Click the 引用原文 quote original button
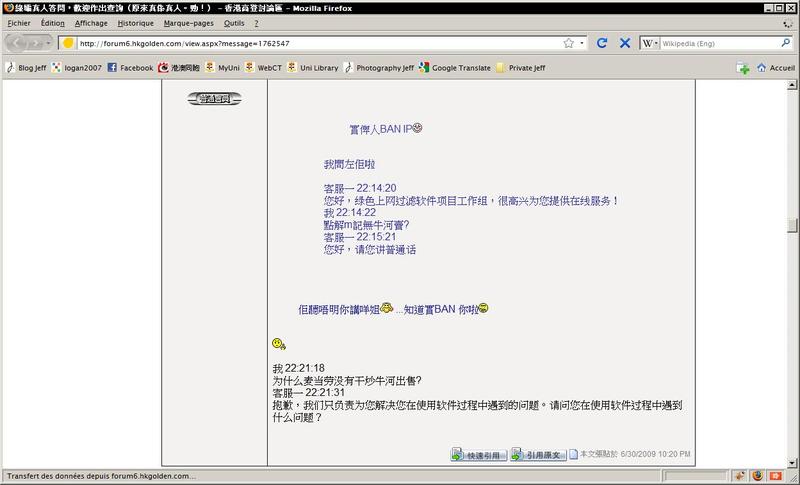 537,455
